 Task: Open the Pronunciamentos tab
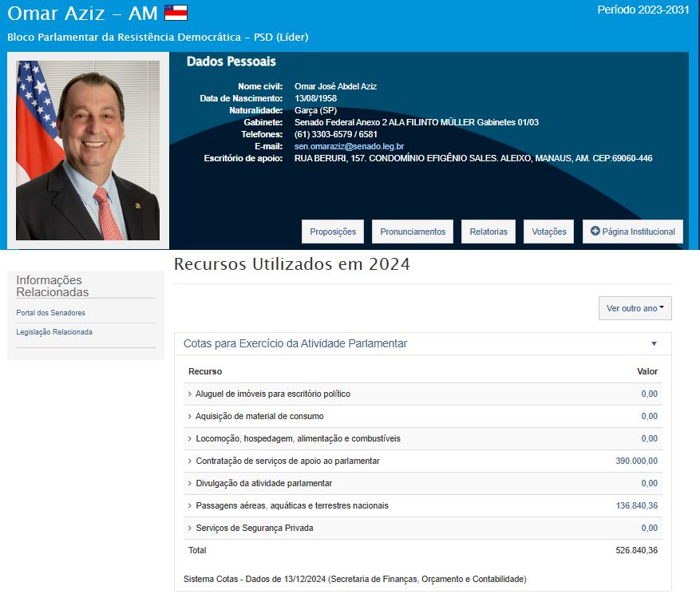(x=413, y=232)
